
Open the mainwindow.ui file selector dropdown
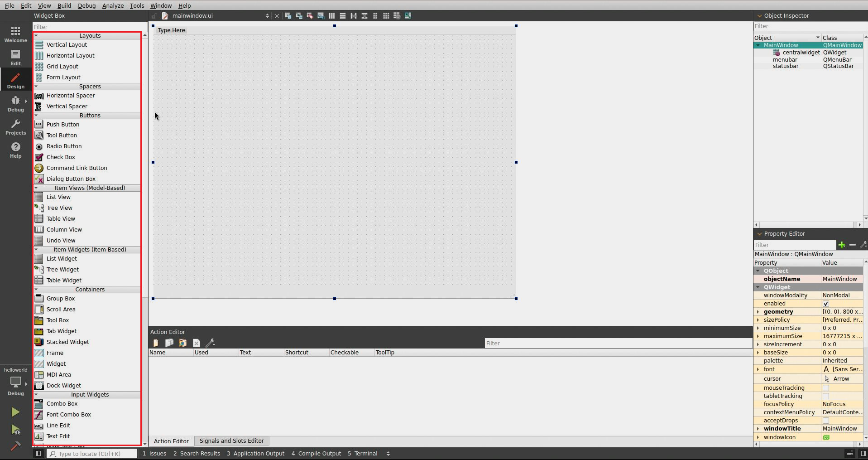pyautogui.click(x=267, y=16)
